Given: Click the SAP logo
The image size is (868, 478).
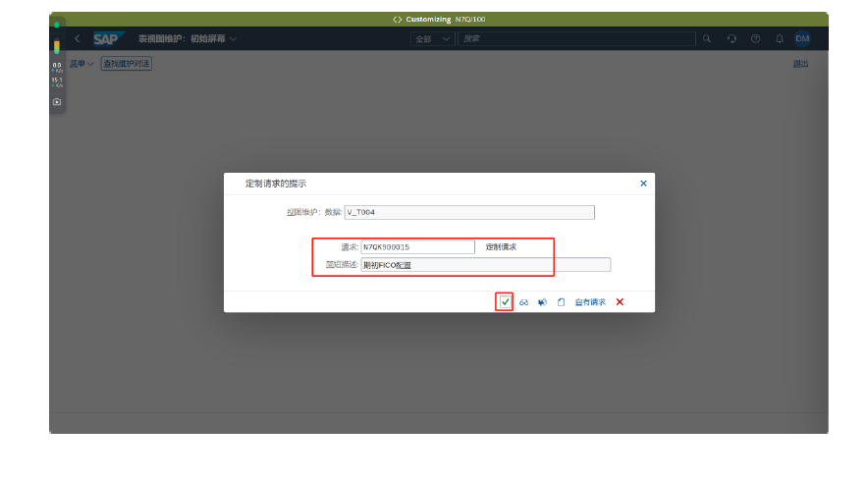Looking at the screenshot, I should [106, 38].
